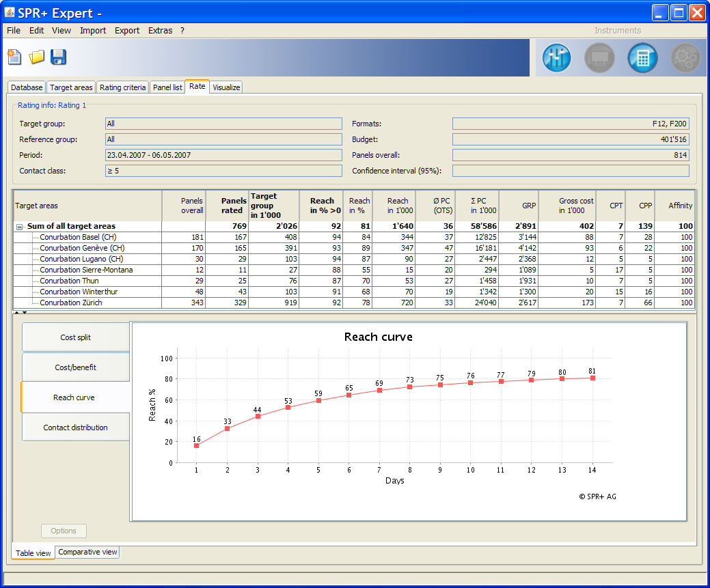Click the Budget field
Screen dimensions: 710x588
[571, 139]
